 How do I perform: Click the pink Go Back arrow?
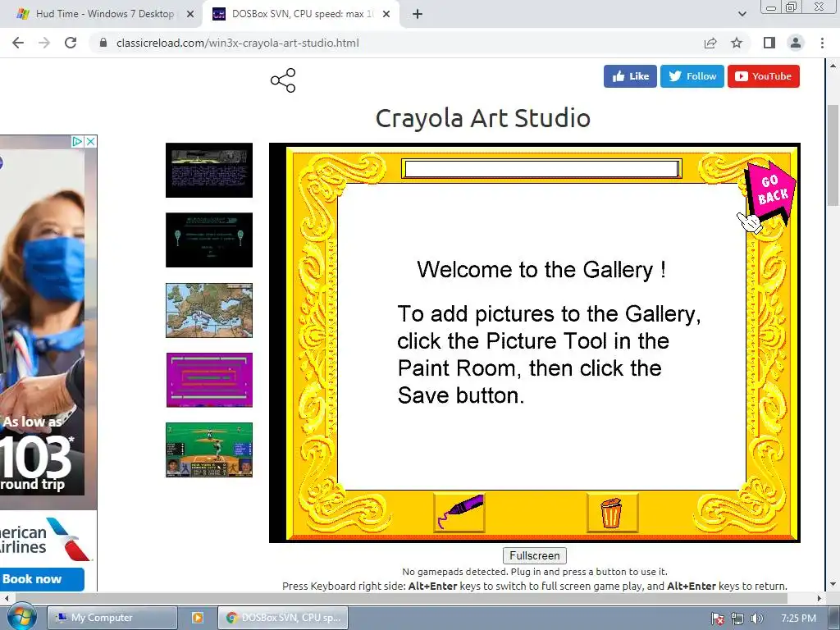coord(769,191)
